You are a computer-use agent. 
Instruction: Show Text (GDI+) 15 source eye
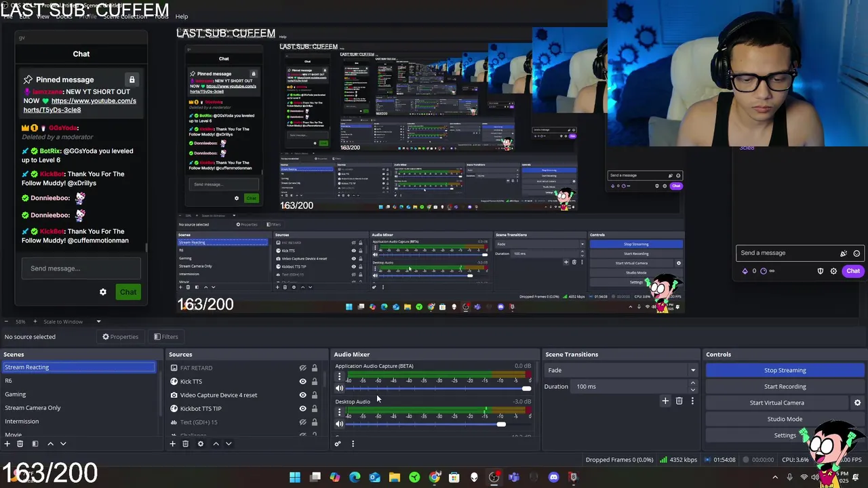(x=303, y=422)
